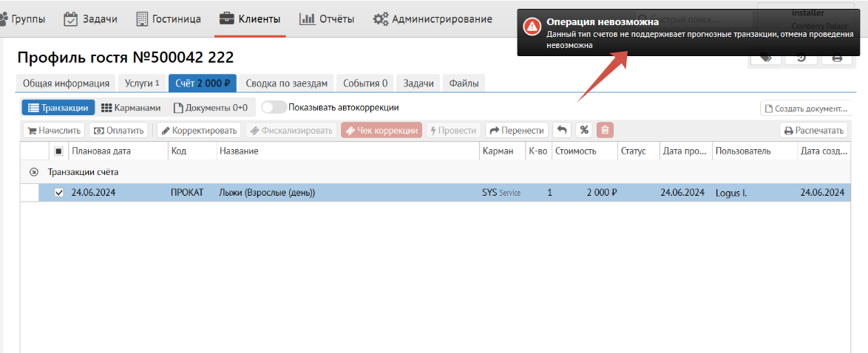Open the Задачи profile tab
Image resolution: width=868 pixels, height=353 pixels.
pos(418,83)
